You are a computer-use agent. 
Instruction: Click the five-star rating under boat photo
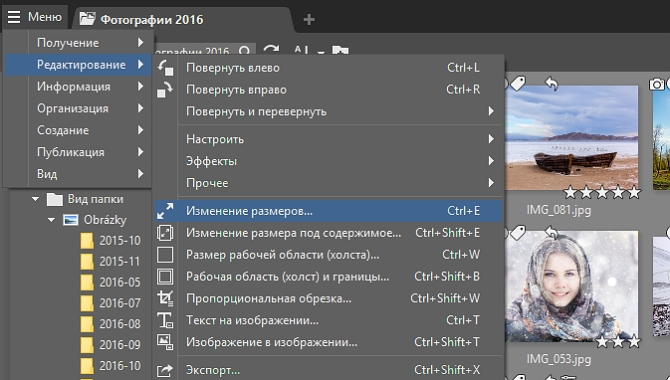(x=602, y=193)
